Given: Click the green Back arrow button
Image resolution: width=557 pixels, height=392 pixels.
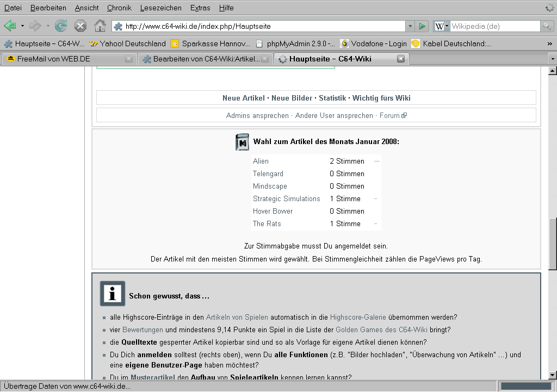Looking at the screenshot, I should pos(10,26).
